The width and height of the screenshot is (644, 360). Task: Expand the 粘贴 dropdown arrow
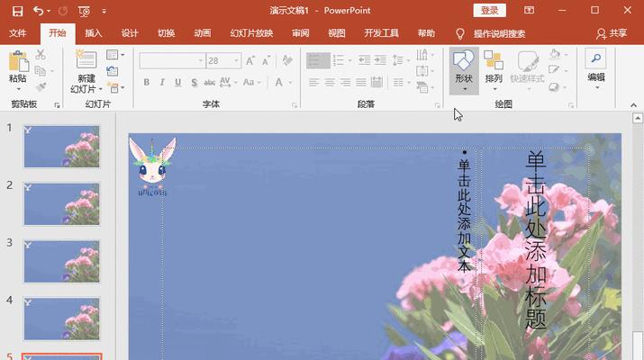click(x=18, y=89)
